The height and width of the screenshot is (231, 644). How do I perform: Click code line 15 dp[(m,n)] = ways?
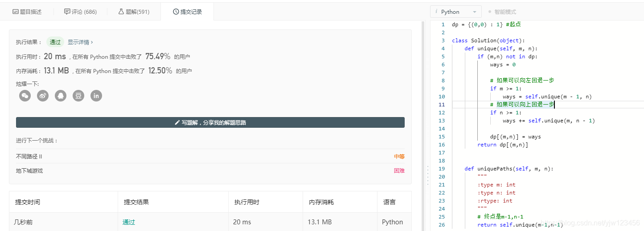coord(515,137)
